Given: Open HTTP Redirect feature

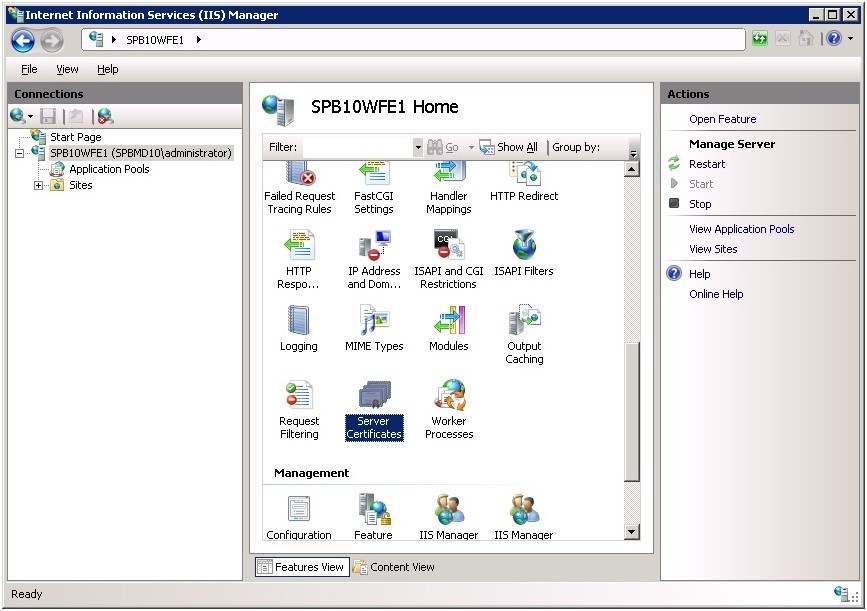Looking at the screenshot, I should coord(524,182).
